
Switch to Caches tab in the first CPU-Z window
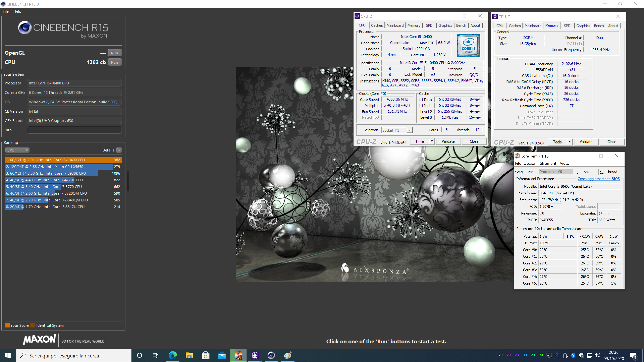(377, 25)
